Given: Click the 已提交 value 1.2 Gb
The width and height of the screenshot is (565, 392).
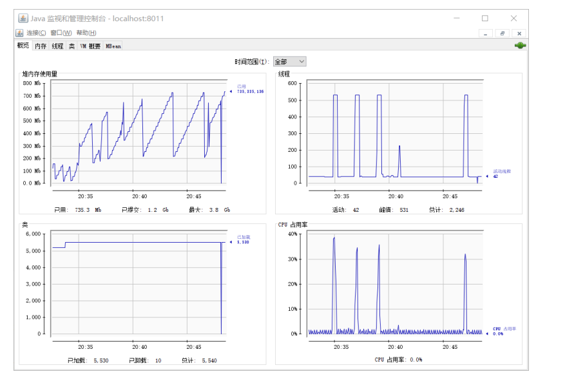Looking at the screenshot, I should [158, 210].
